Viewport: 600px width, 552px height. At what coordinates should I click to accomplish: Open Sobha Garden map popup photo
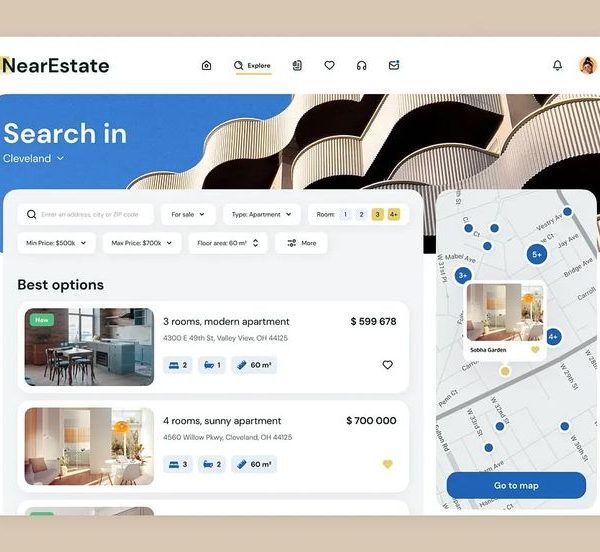505,312
